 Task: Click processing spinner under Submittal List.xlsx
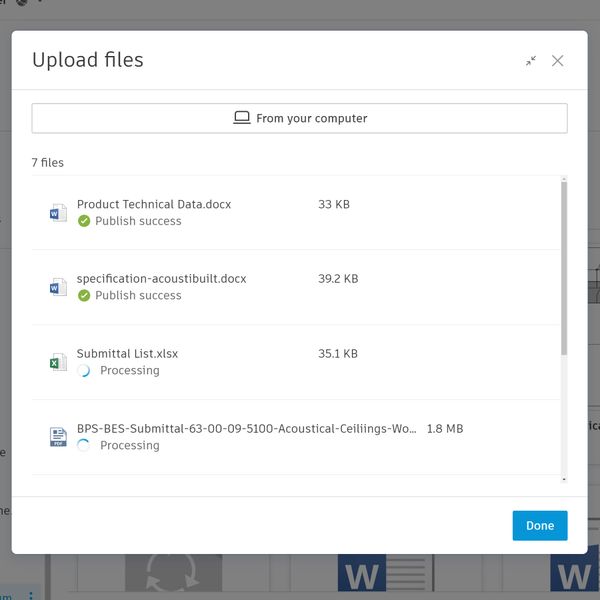(84, 371)
